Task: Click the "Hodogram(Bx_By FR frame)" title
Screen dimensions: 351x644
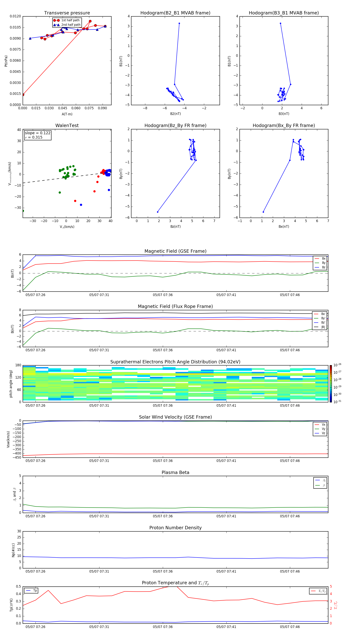Action: 284,125
